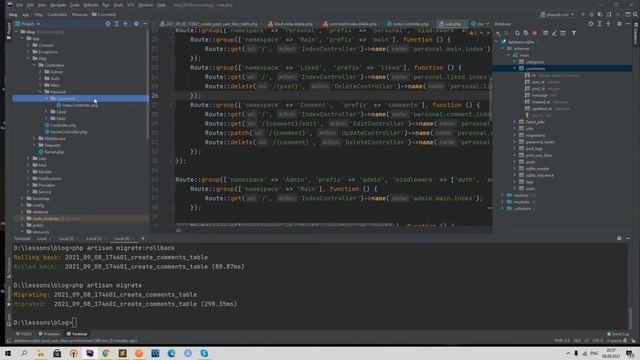This screenshot has height=360, width=640.
Task: Switch to the IndexController.php editor tab
Action: click(x=407, y=24)
